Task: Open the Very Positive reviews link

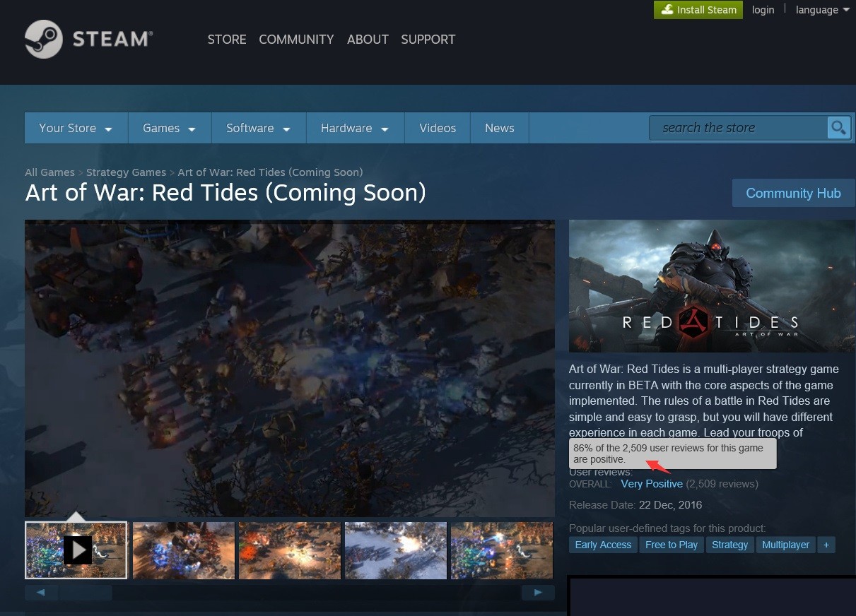Action: 652,484
